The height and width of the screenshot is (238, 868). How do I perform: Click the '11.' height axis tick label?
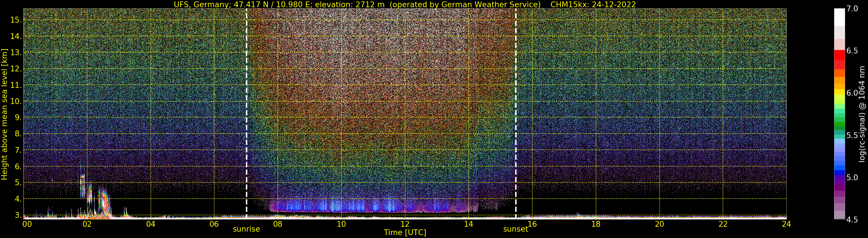pyautogui.click(x=16, y=85)
